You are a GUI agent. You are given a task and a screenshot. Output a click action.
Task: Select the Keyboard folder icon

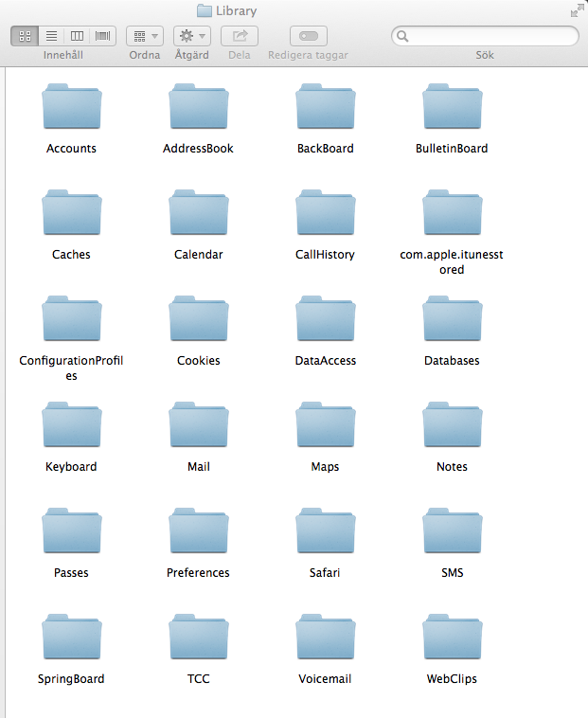(x=72, y=424)
